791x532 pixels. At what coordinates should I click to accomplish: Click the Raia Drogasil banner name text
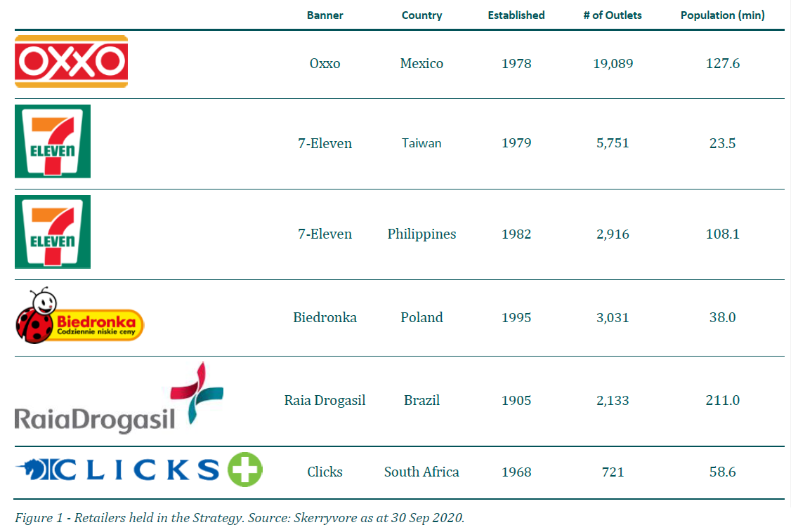pyautogui.click(x=325, y=401)
